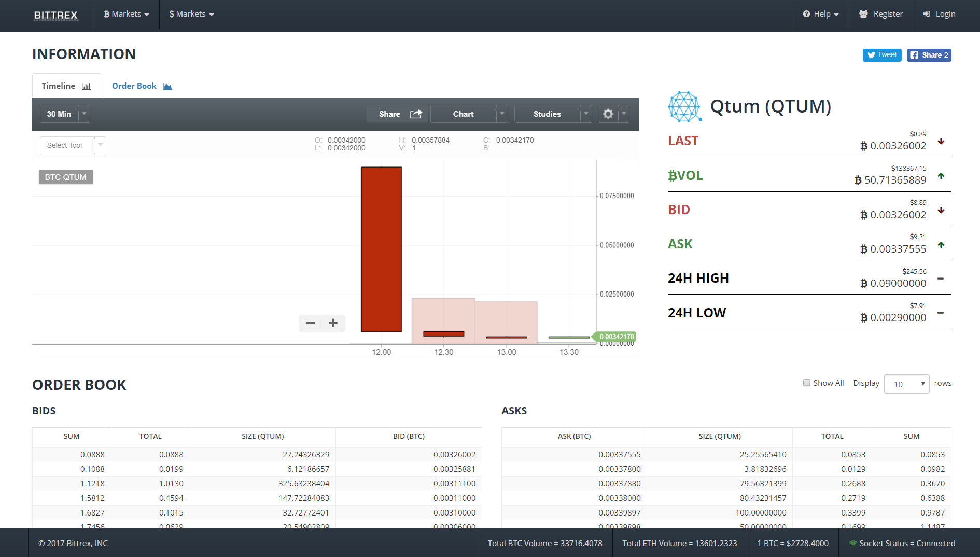The height and width of the screenshot is (557, 980).
Task: Click the large red 12:00 candle
Action: click(382, 249)
